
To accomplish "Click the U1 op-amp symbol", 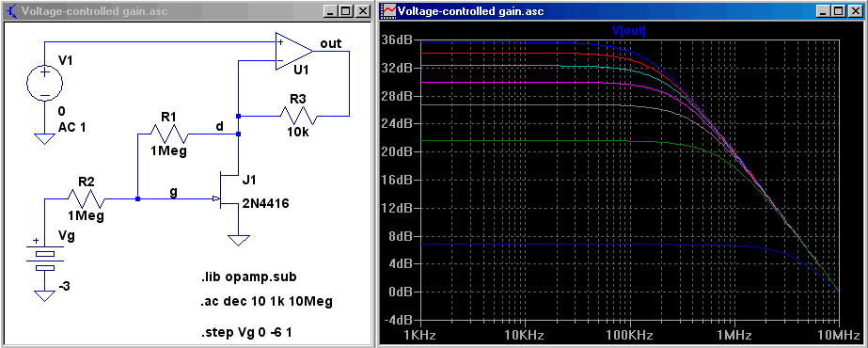I will pyautogui.click(x=293, y=52).
